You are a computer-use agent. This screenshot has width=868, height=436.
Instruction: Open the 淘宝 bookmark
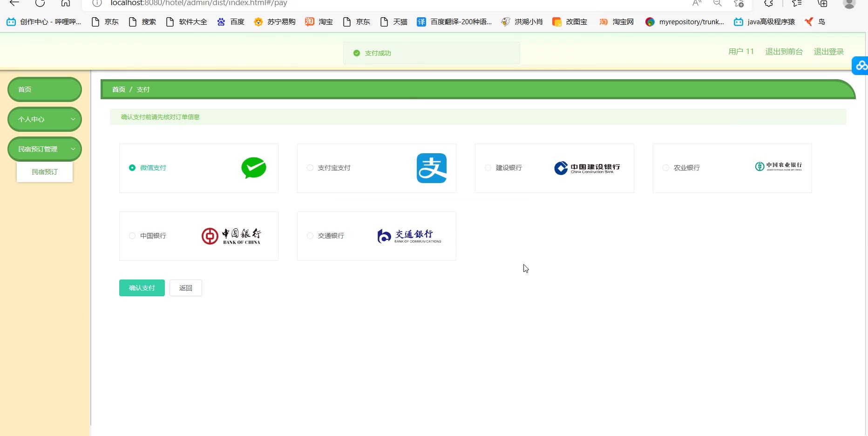[319, 22]
